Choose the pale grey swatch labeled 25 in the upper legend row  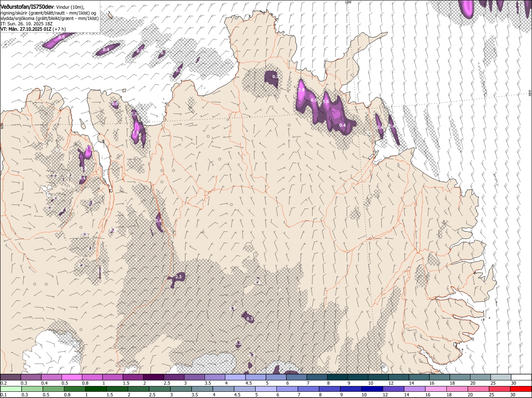coord(501,377)
